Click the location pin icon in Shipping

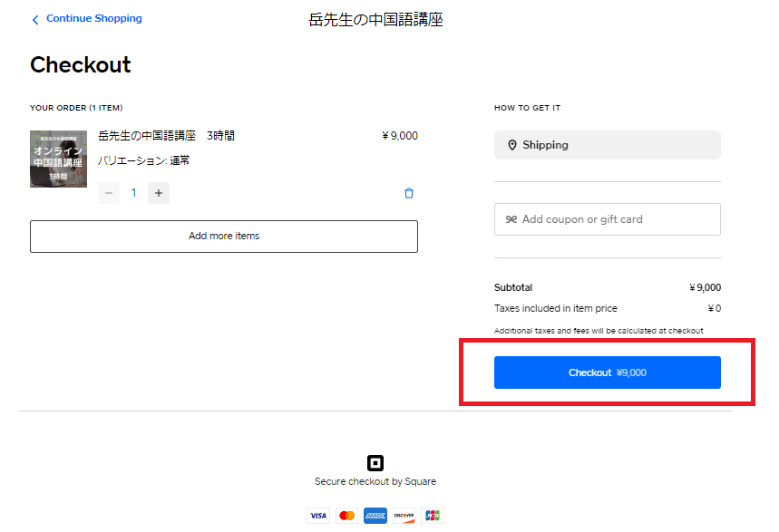pos(512,145)
